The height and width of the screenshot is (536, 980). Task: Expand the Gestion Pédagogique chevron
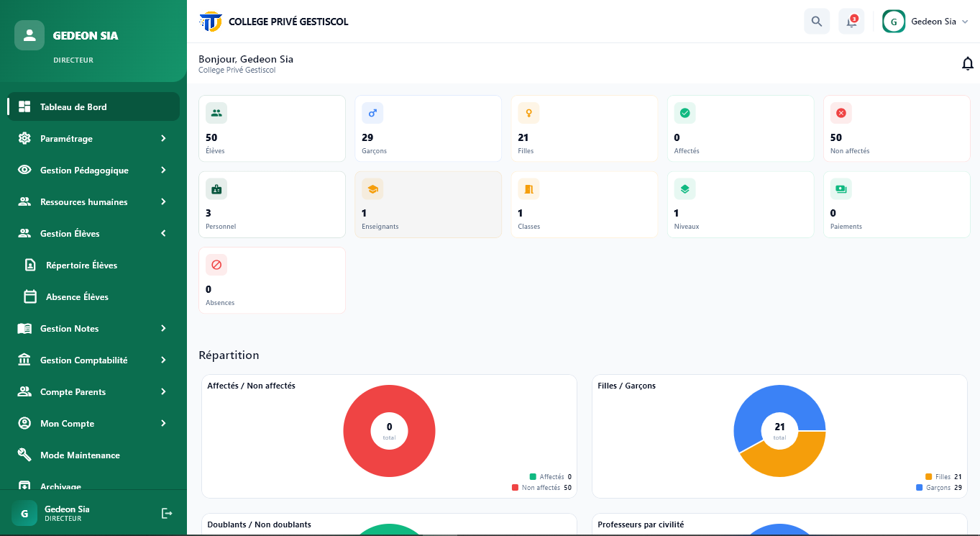click(163, 170)
